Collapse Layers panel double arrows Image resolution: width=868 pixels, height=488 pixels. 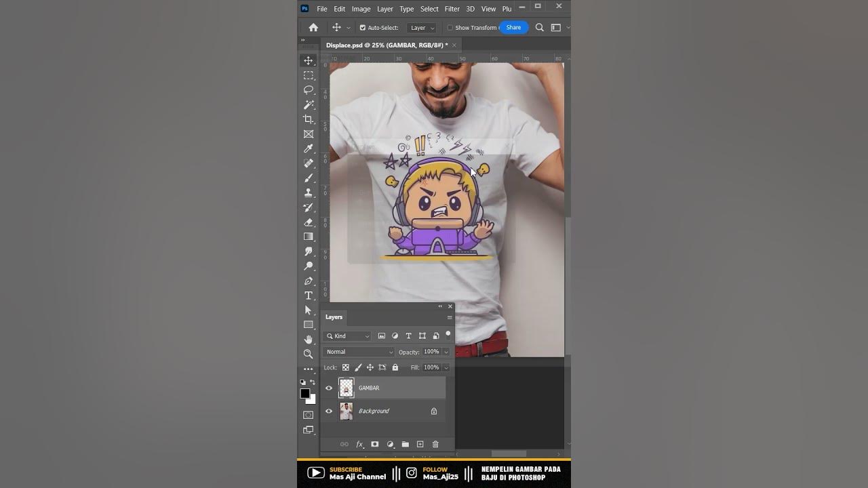pyautogui.click(x=440, y=306)
